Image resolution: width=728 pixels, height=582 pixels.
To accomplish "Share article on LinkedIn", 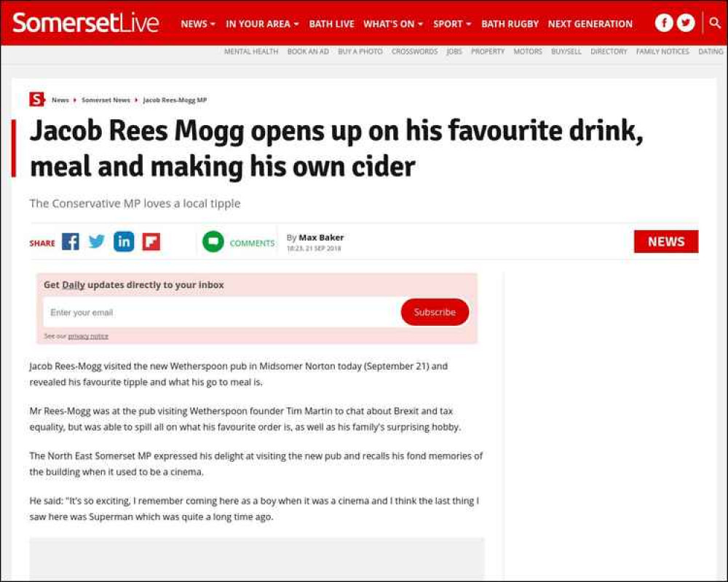I will pos(124,242).
